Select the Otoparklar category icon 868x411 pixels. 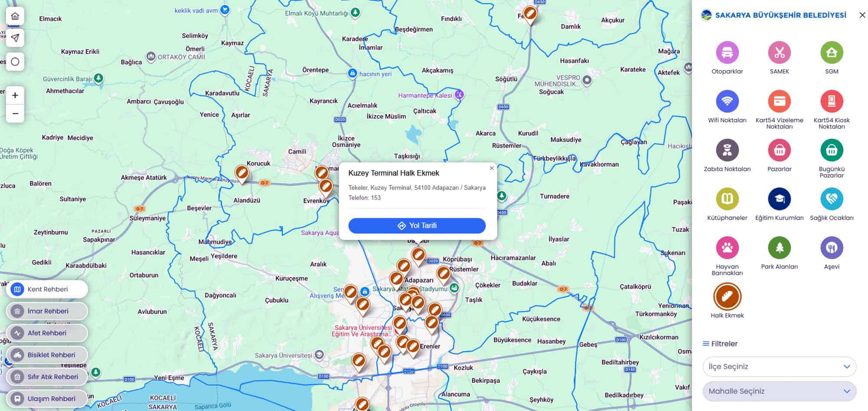tap(727, 53)
